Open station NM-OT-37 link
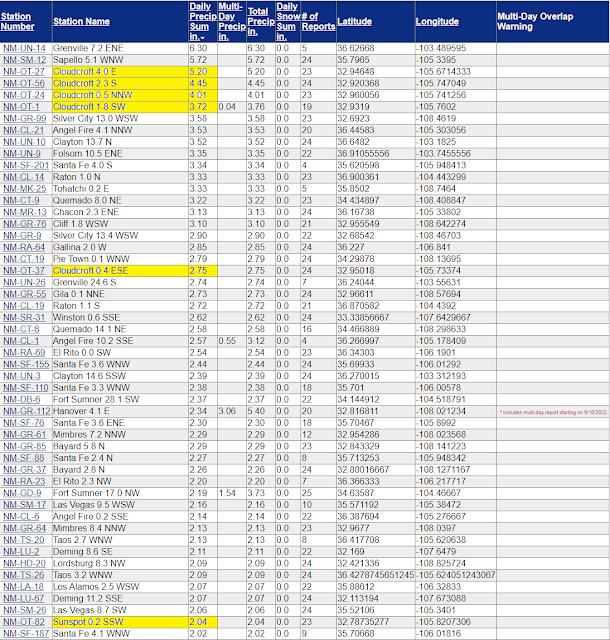 coord(24,271)
